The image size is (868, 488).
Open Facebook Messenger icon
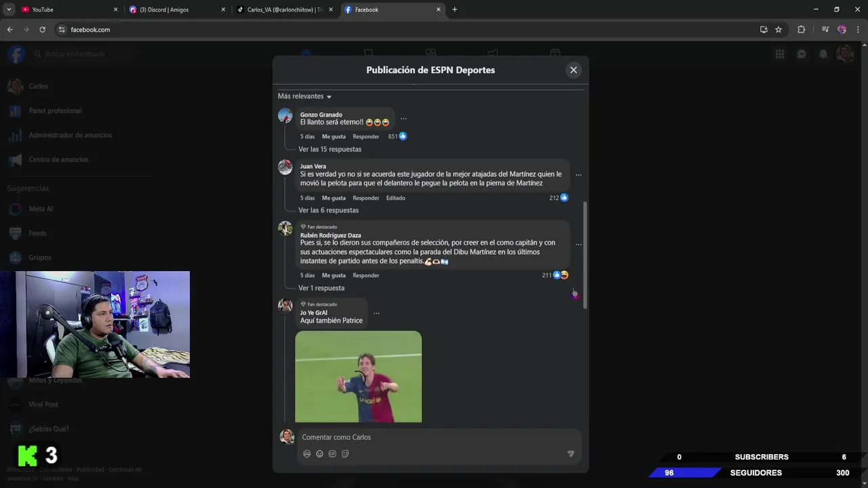tap(802, 54)
